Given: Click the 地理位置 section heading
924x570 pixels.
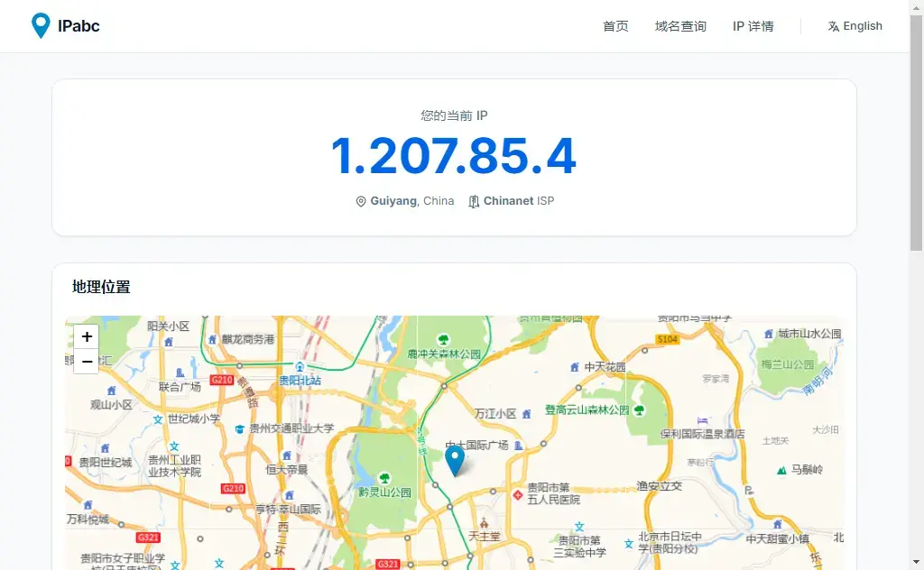Looking at the screenshot, I should 101,287.
